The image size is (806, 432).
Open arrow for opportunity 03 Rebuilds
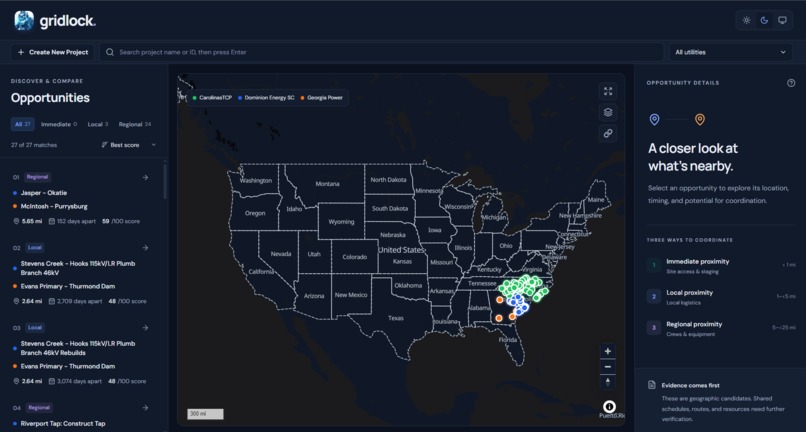(145, 328)
